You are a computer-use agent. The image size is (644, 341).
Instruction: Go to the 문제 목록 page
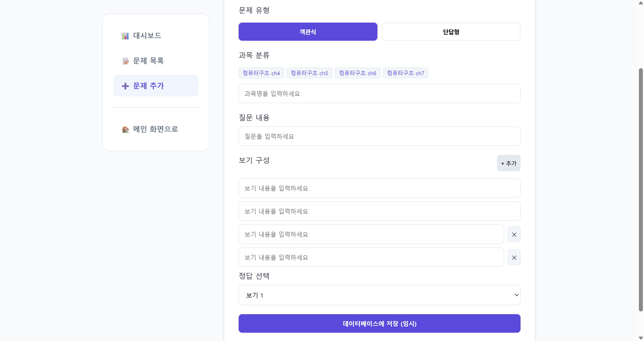156,61
